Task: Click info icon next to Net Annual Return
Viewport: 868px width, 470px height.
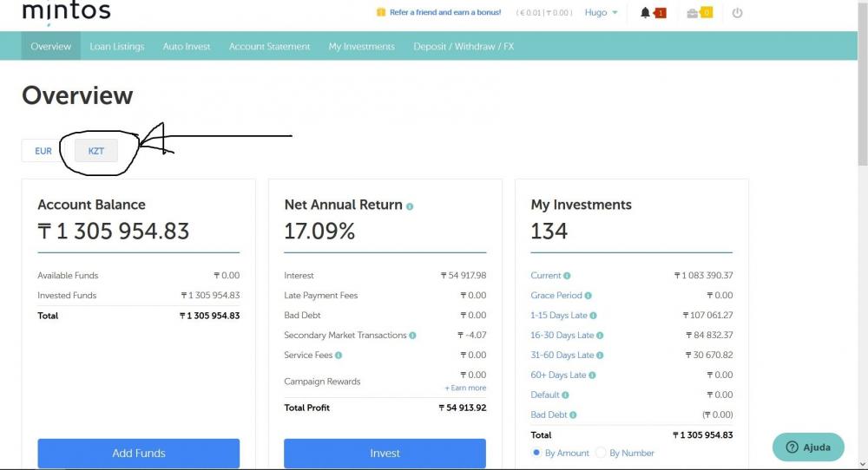Action: (x=410, y=206)
